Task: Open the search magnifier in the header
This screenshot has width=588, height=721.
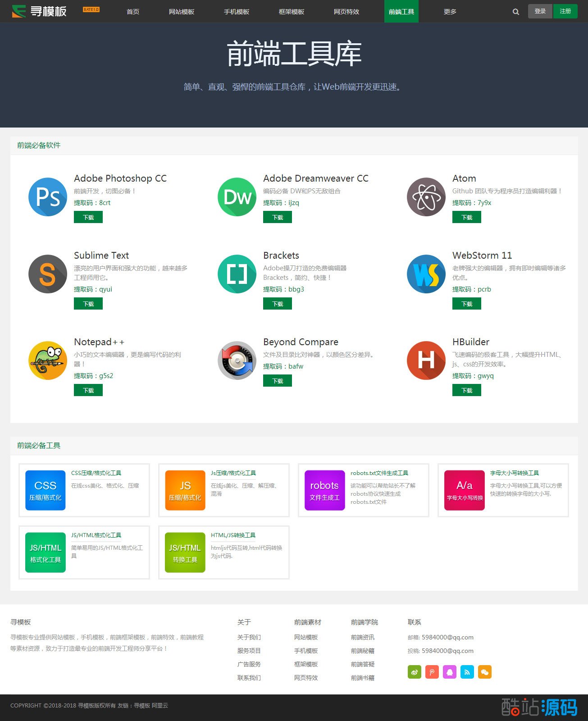Action: click(x=516, y=12)
